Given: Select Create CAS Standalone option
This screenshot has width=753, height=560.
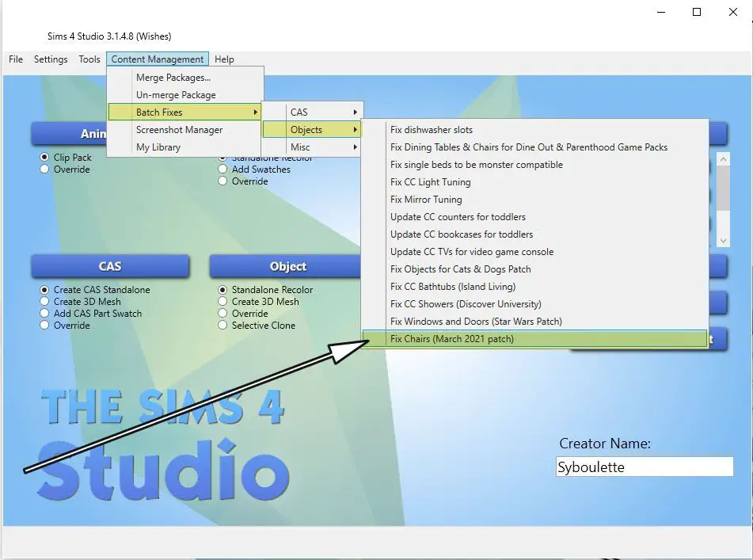Looking at the screenshot, I should pyautogui.click(x=44, y=290).
